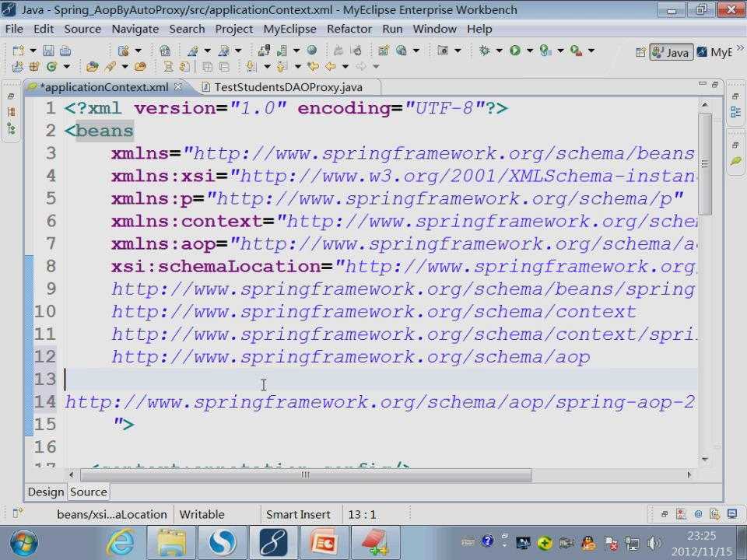This screenshot has height=560, width=747.
Task: Open the Run on server dropdown arrow
Action: (x=561, y=50)
